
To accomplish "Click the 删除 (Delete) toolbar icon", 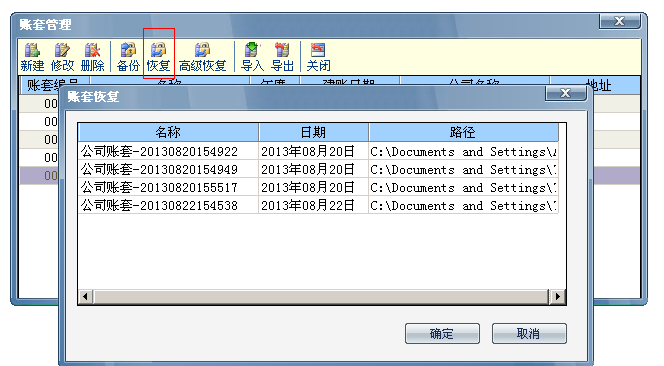I will 92,57.
